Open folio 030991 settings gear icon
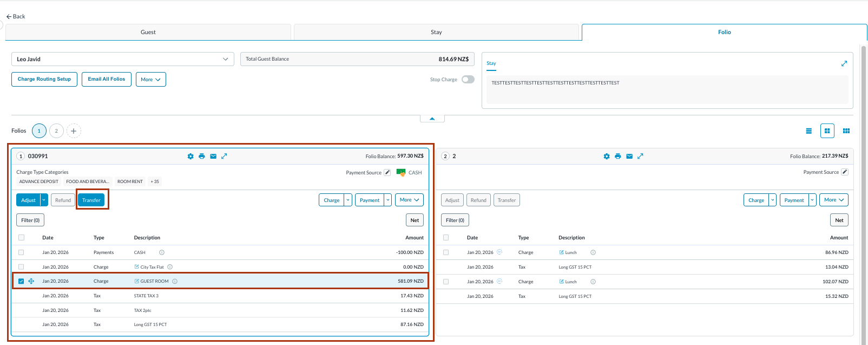 [190, 157]
